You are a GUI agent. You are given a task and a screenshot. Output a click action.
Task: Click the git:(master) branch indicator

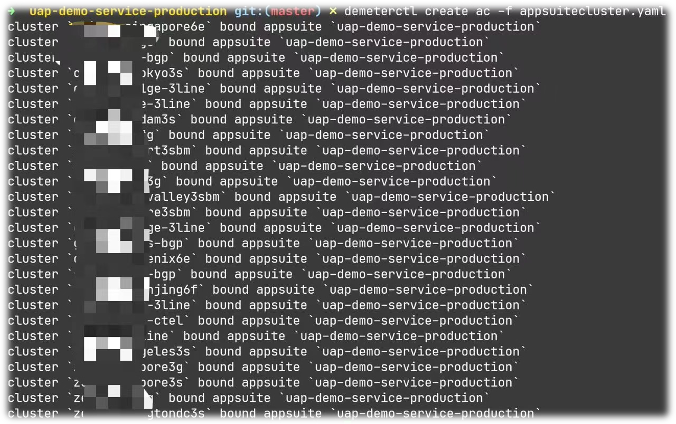[x=278, y=11]
